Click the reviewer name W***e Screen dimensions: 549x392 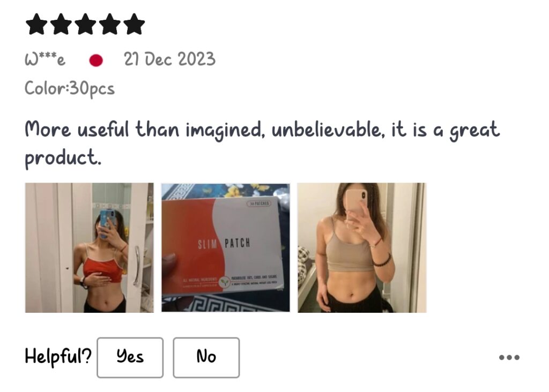point(45,59)
